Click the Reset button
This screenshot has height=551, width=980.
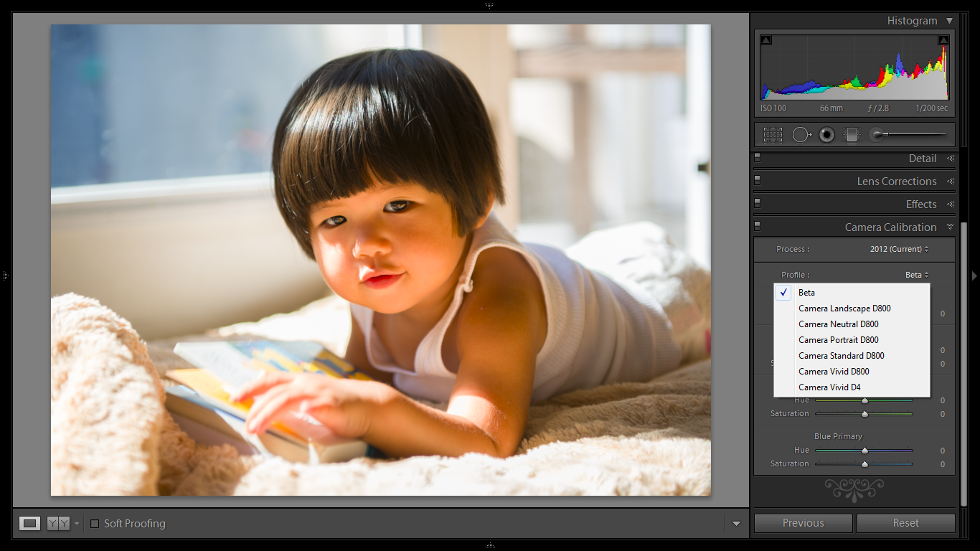pyautogui.click(x=905, y=523)
